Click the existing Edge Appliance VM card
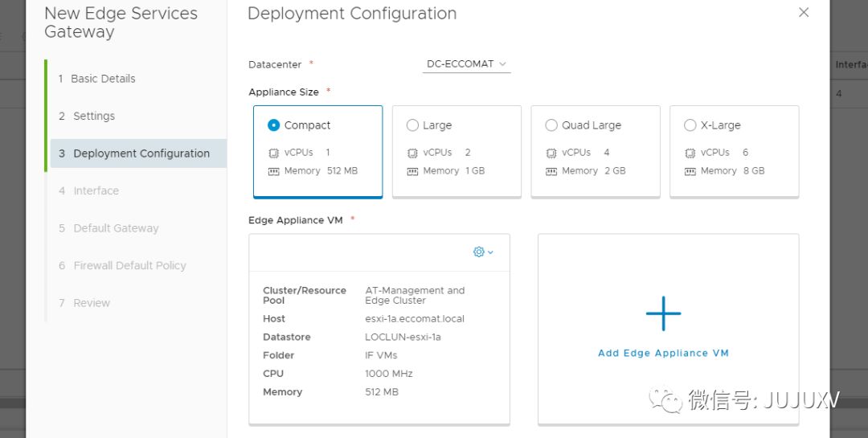 click(379, 346)
